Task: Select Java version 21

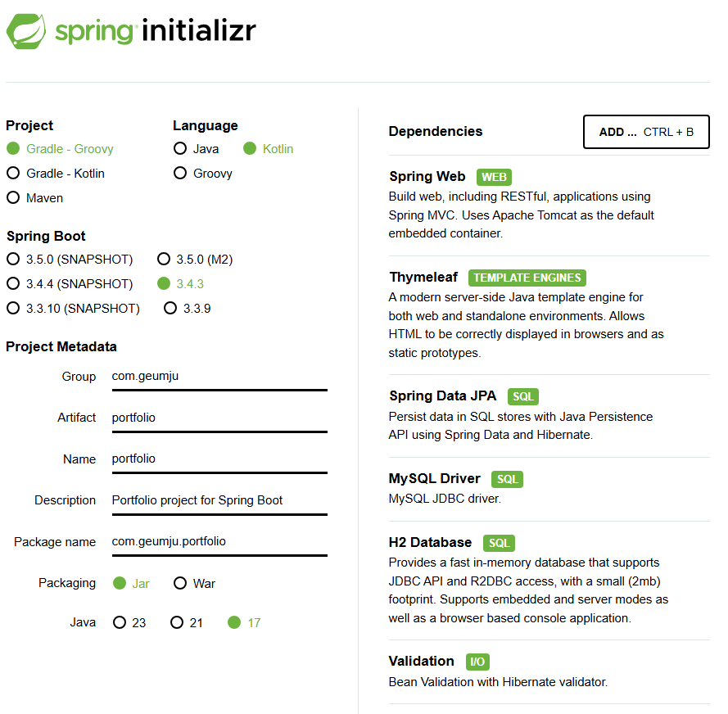Action: (x=187, y=622)
